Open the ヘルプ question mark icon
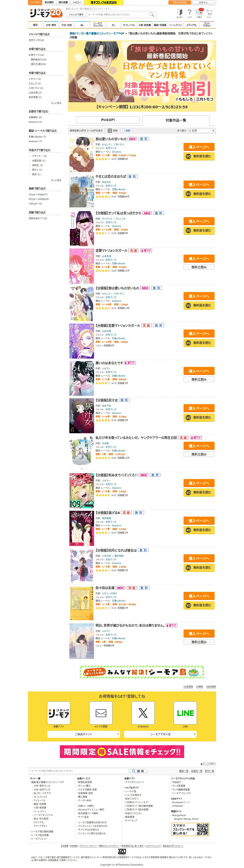This screenshot has height=868, width=244. pyautogui.click(x=189, y=14)
